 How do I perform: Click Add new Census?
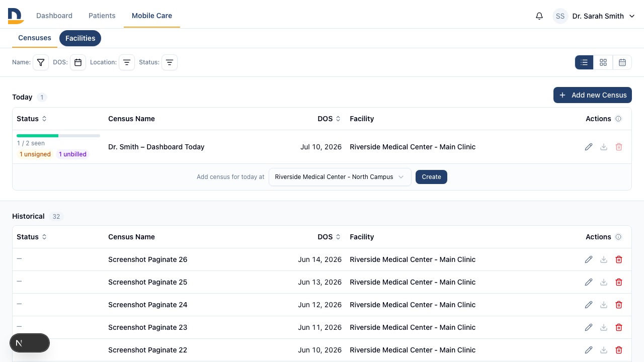[593, 95]
